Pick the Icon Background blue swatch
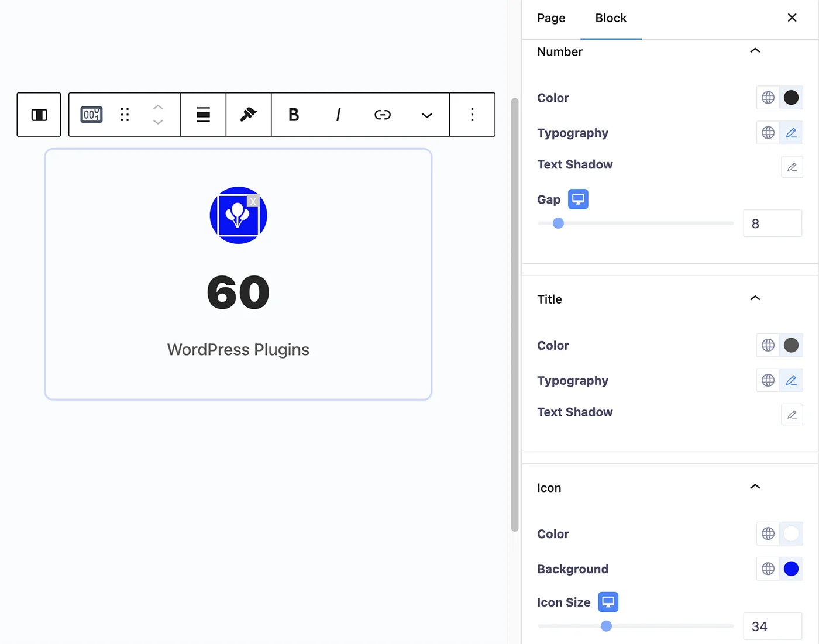Viewport: 819px width, 644px height. 791,569
